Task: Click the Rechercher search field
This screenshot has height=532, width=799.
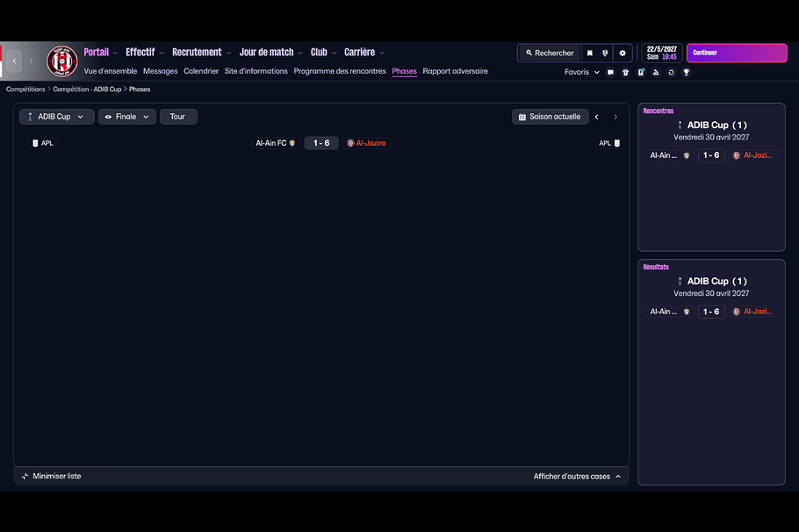Action: 550,53
